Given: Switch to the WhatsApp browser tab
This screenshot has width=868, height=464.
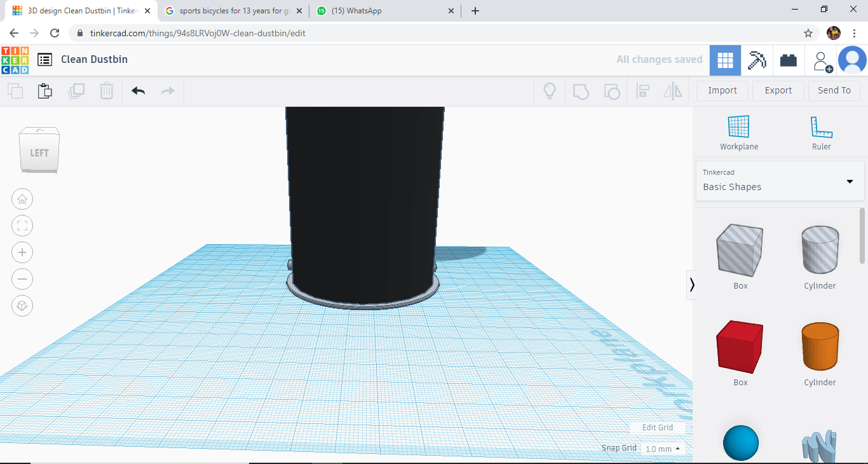Looking at the screenshot, I should point(385,11).
